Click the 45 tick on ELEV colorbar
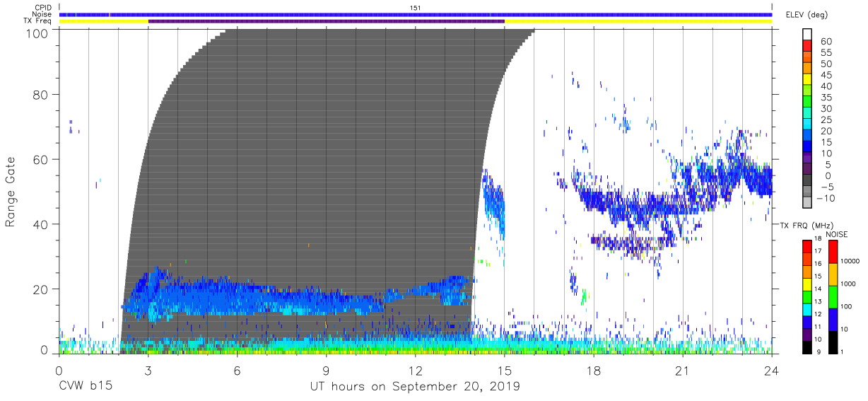Viewport: 868px width, 401px height. (826, 75)
